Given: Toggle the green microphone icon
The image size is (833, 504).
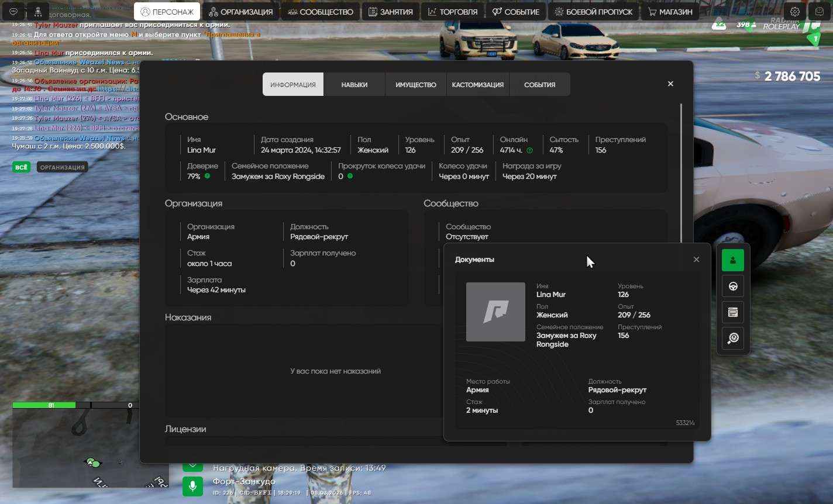Looking at the screenshot, I should [192, 486].
